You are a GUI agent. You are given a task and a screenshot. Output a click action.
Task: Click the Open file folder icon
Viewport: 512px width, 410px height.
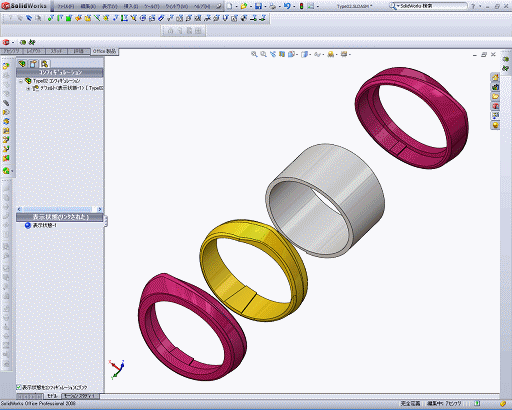[x=244, y=6]
